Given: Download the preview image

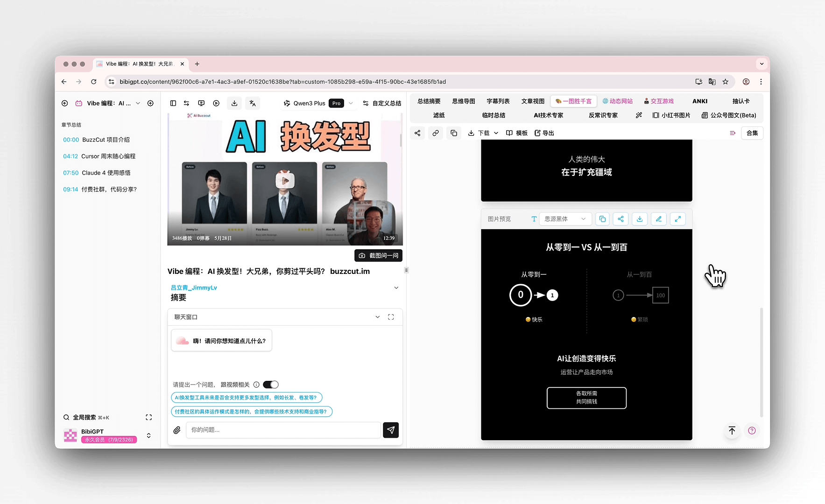Looking at the screenshot, I should (x=640, y=219).
